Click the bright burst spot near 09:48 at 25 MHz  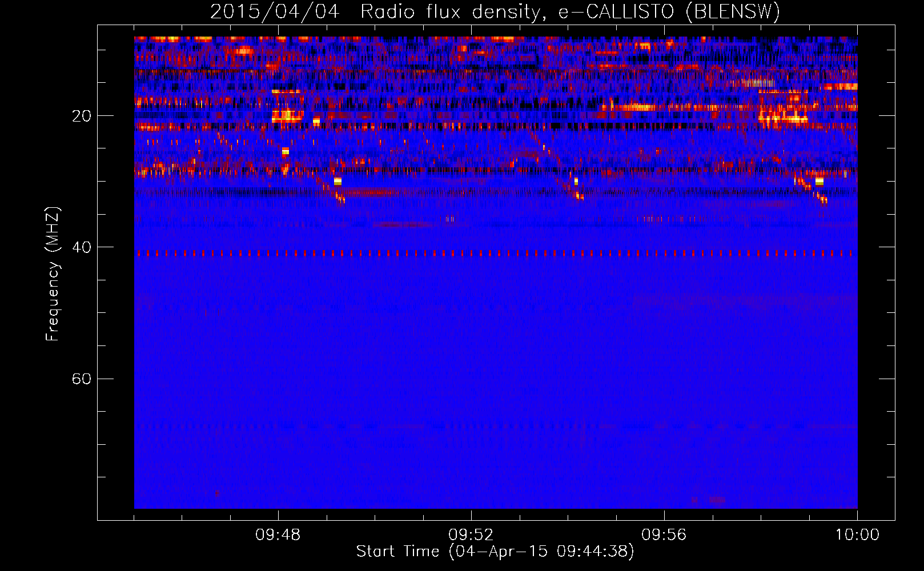pyautogui.click(x=285, y=151)
